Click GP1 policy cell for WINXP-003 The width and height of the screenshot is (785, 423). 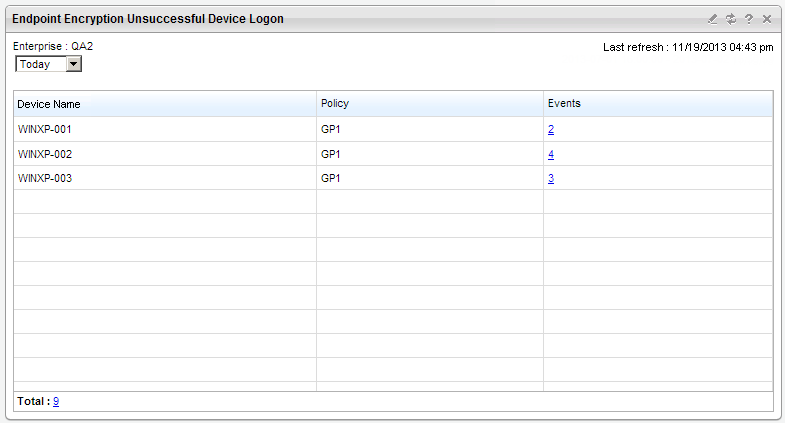click(331, 178)
